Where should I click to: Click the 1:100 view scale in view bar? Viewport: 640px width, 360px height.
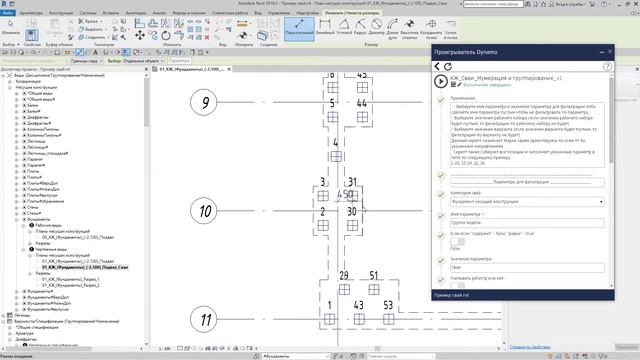(x=164, y=349)
